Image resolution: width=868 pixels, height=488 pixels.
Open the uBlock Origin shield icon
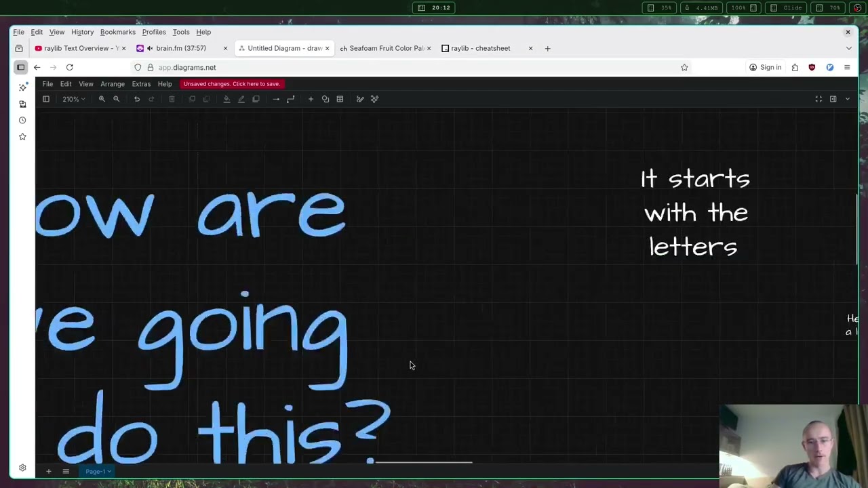tap(812, 67)
